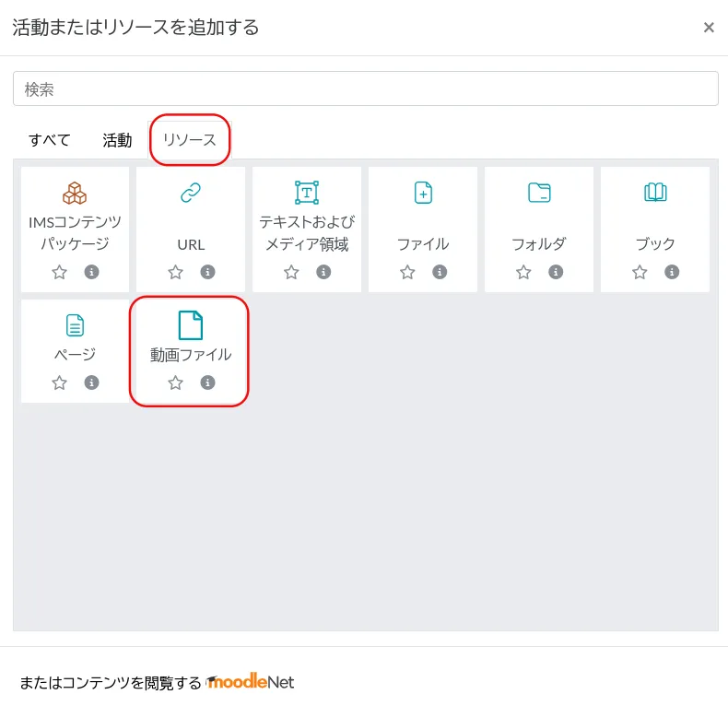Screen dimensions: 728x706
Task: Mark ブック as a favorite
Action: point(640,272)
